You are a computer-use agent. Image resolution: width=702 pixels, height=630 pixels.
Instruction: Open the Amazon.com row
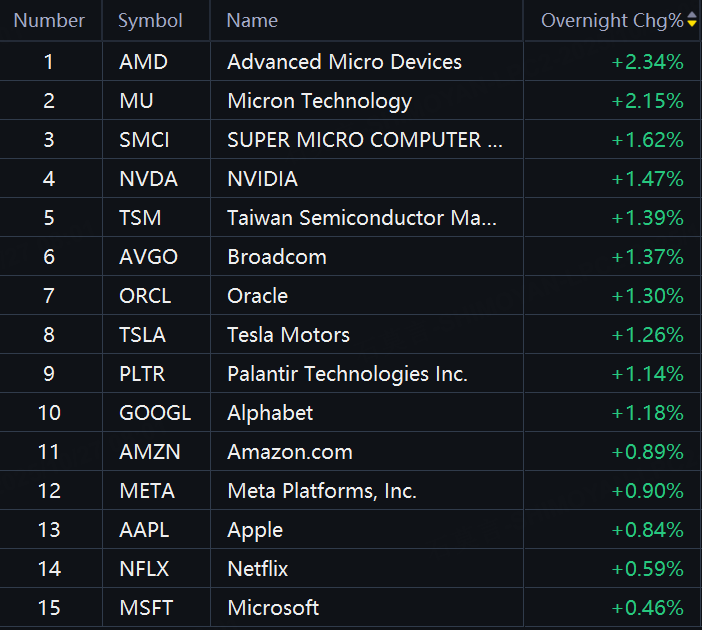(x=289, y=452)
